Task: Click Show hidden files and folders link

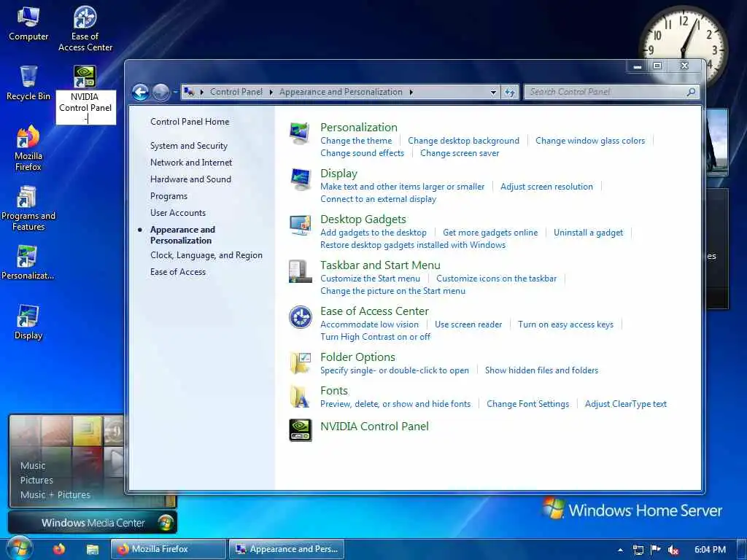Action: point(541,370)
